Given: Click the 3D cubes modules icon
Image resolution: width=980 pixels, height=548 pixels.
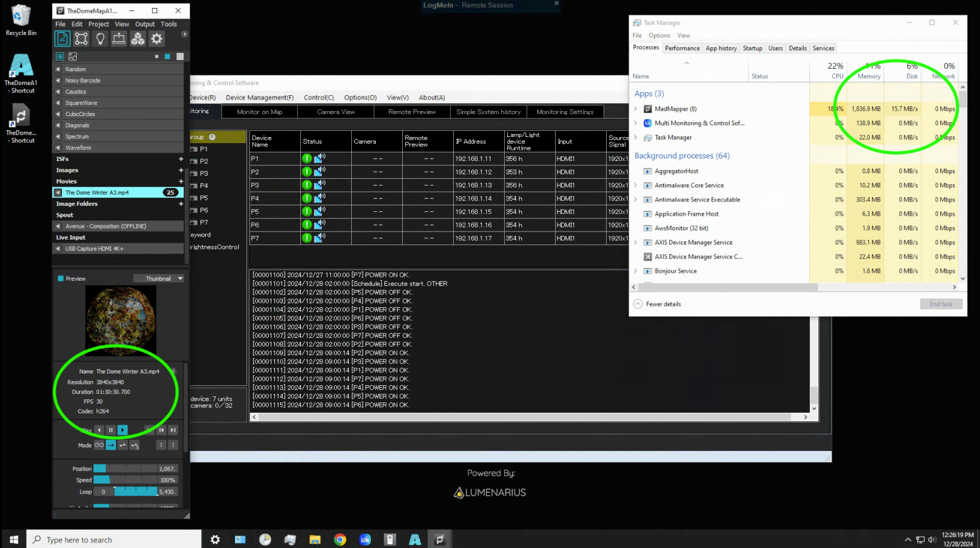Looking at the screenshot, I should 138,39.
